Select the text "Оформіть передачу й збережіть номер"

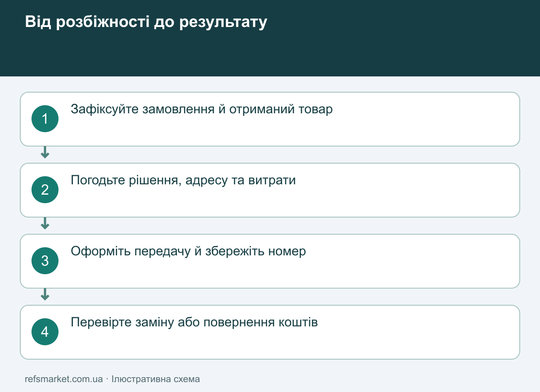coord(188,251)
